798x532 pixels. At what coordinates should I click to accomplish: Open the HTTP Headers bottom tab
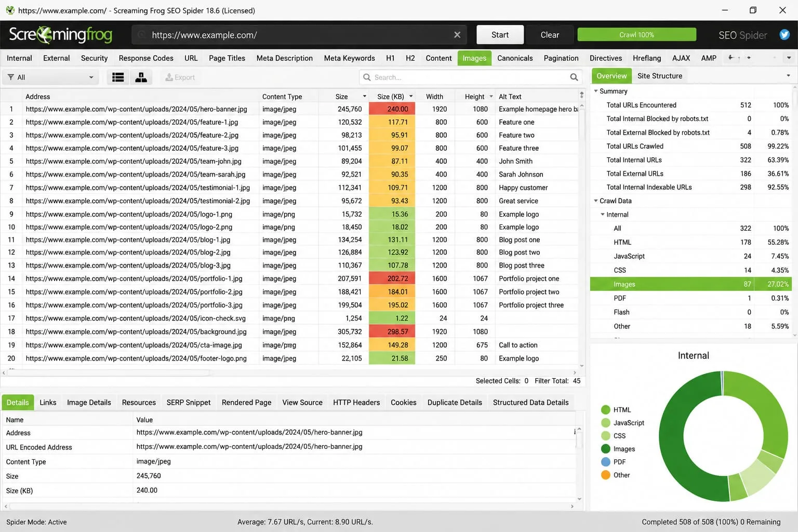click(356, 402)
